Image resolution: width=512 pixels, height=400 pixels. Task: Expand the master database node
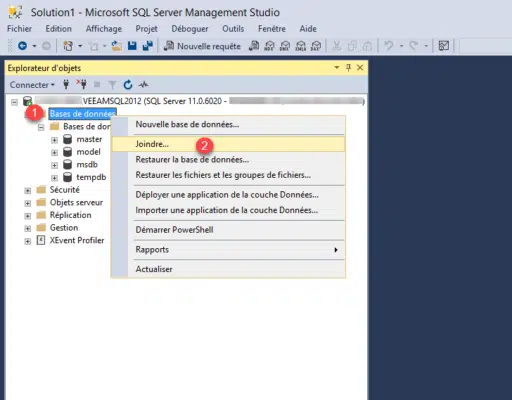(x=54, y=140)
